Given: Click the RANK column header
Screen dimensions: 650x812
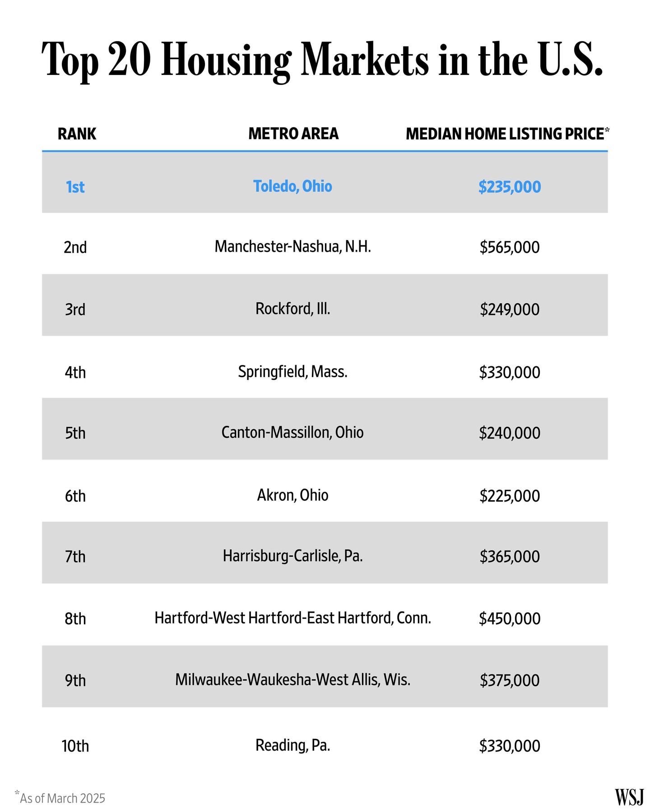Looking at the screenshot, I should pos(77,134).
